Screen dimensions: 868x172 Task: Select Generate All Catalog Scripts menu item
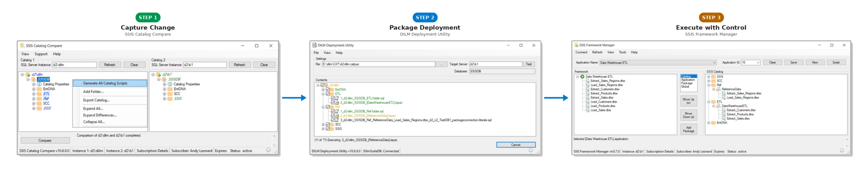tap(110, 83)
